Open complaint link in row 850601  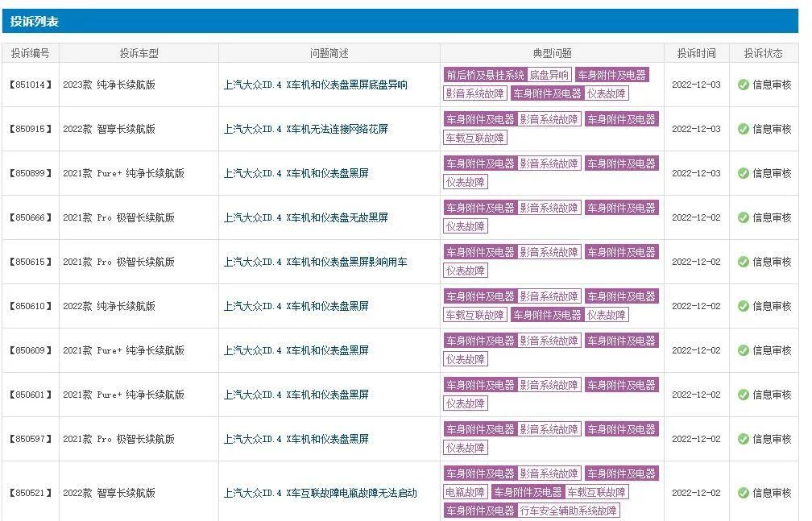click(x=296, y=395)
